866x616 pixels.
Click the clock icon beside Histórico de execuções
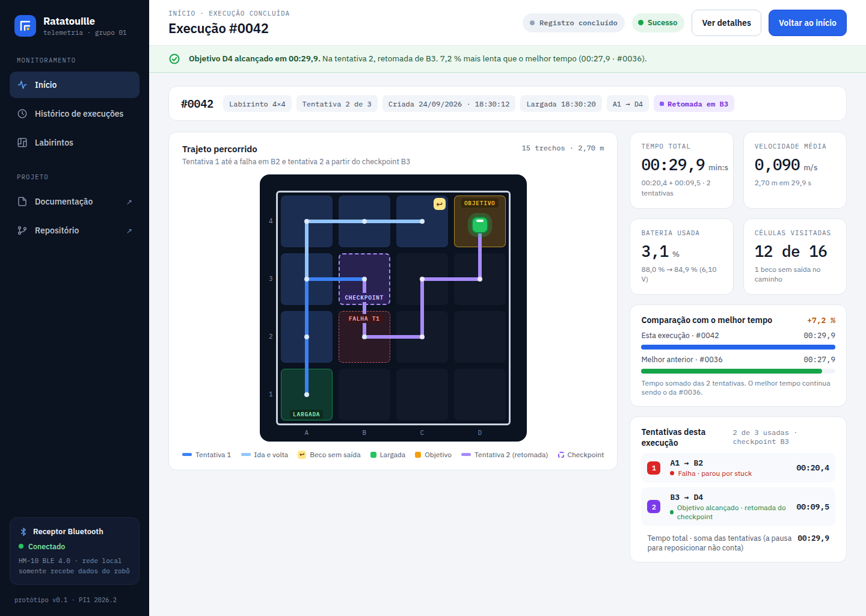(x=22, y=114)
